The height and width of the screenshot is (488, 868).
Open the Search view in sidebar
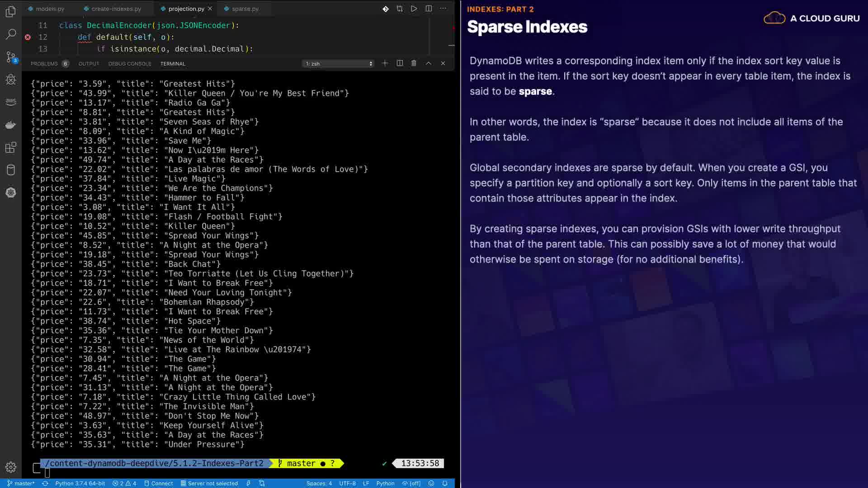click(x=11, y=34)
